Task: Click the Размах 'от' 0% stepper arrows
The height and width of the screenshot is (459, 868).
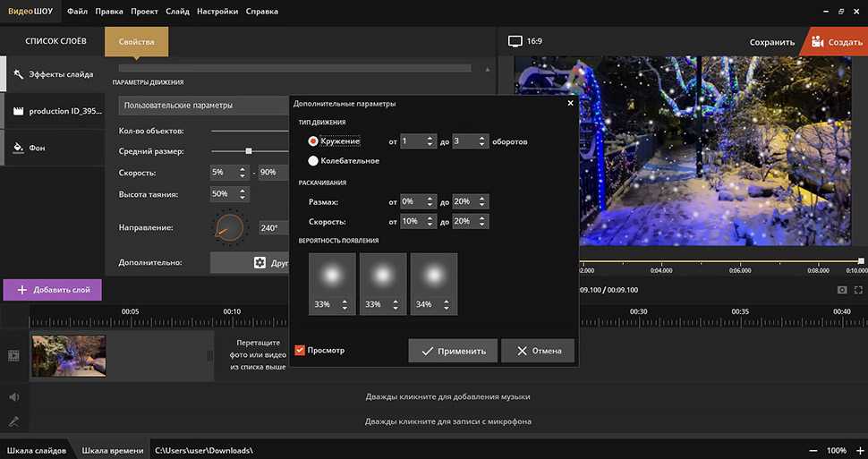Action: (x=430, y=202)
